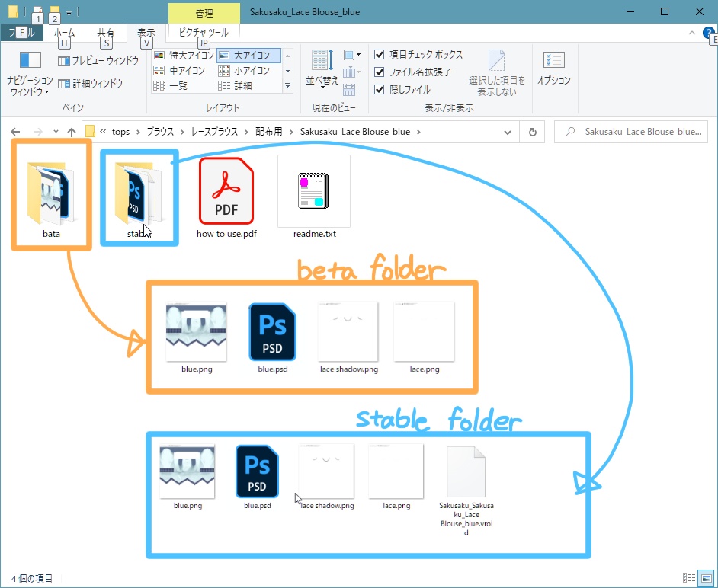
Task: Open Customize Quick Access Toolbar dropdown
Action: [69, 12]
